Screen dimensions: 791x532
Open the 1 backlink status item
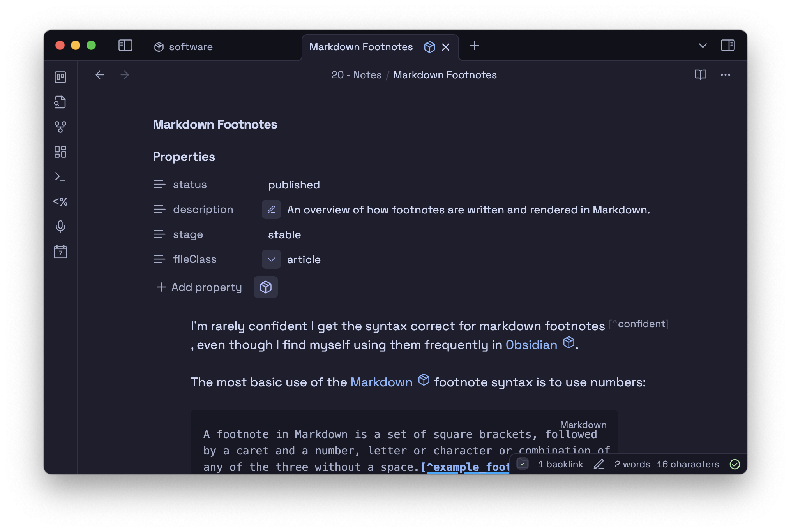(560, 464)
